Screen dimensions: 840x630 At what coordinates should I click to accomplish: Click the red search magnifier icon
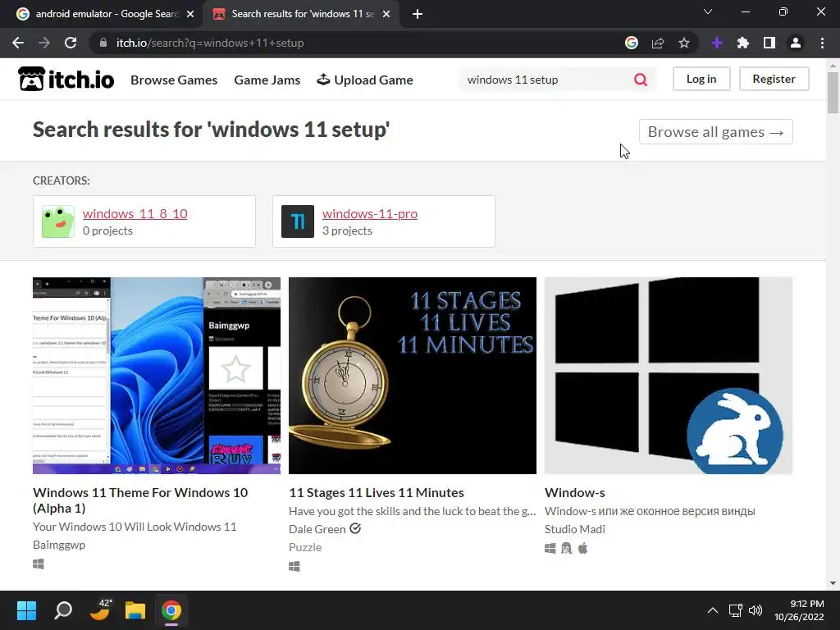click(640, 80)
